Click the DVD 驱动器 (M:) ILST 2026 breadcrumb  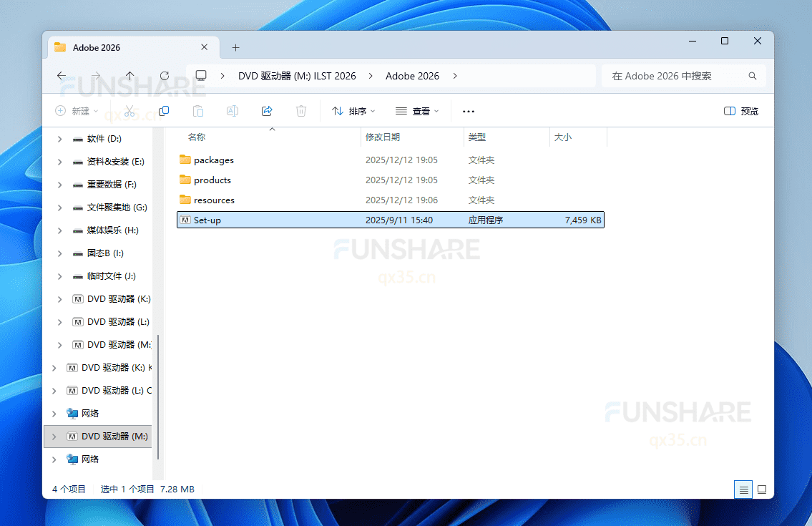(297, 76)
